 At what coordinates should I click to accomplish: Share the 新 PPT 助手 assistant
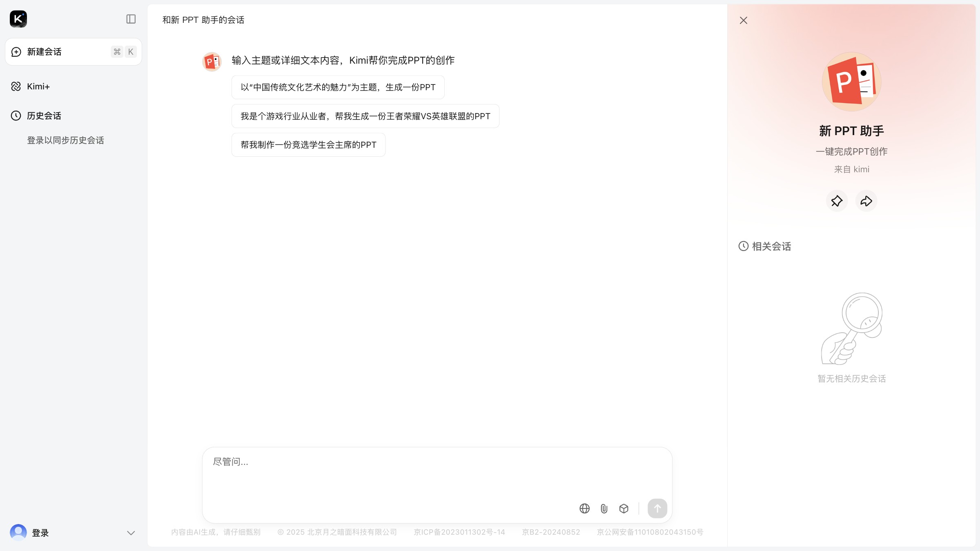coord(866,201)
